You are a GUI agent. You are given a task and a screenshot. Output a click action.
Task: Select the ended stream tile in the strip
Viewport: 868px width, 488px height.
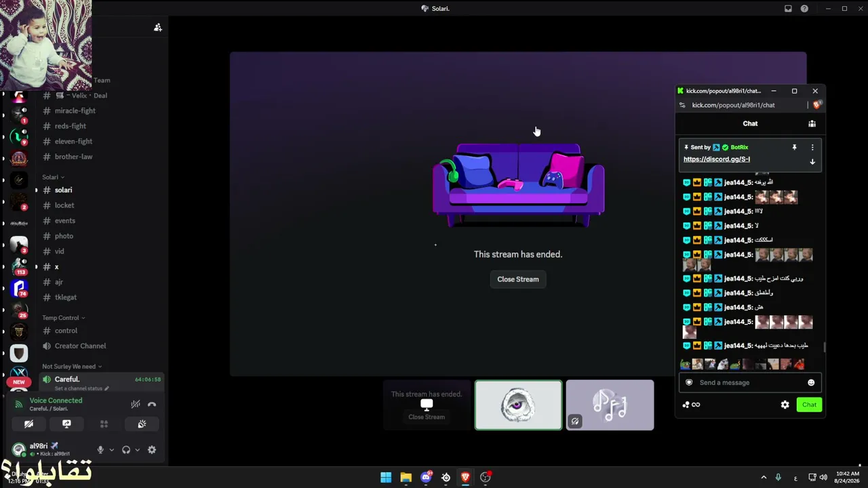pyautogui.click(x=427, y=405)
